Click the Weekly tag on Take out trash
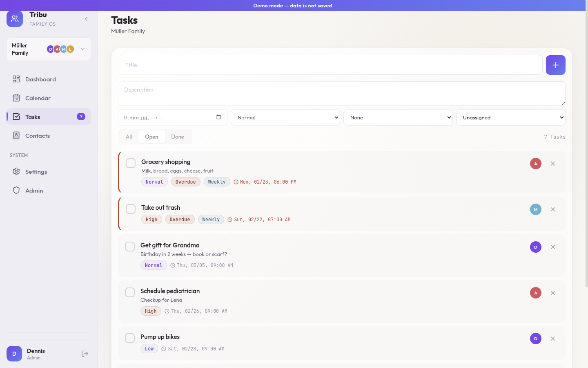 click(211, 220)
